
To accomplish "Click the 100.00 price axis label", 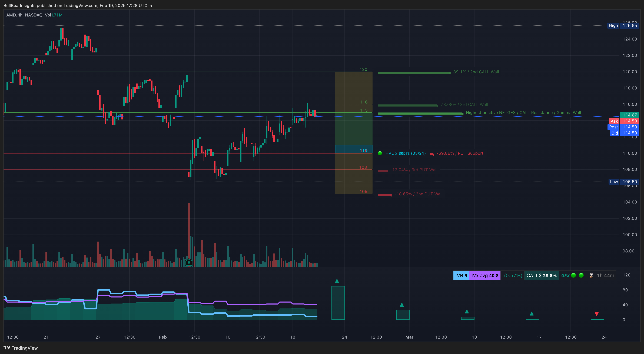I will (630, 235).
